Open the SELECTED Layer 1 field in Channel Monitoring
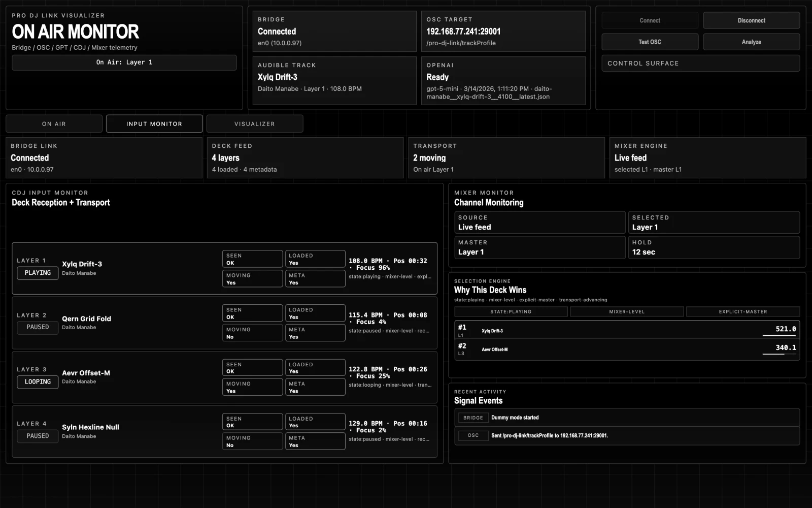 (x=714, y=222)
